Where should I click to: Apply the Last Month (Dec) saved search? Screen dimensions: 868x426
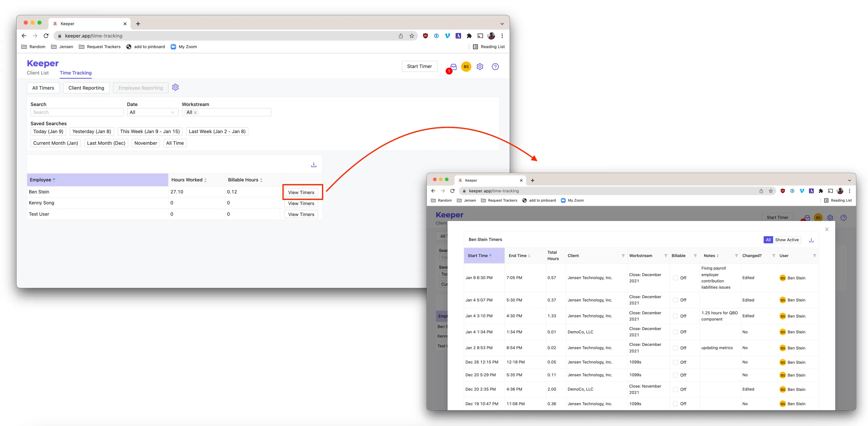pos(106,143)
